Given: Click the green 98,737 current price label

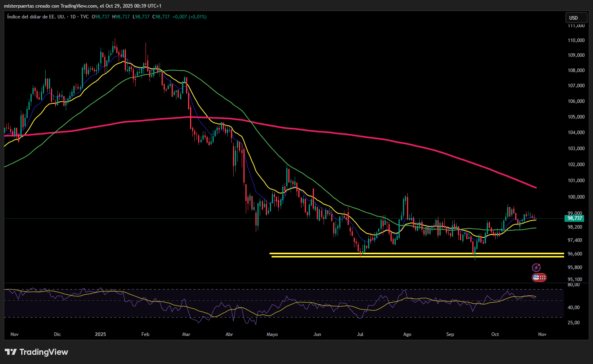Looking at the screenshot, I should [x=574, y=218].
